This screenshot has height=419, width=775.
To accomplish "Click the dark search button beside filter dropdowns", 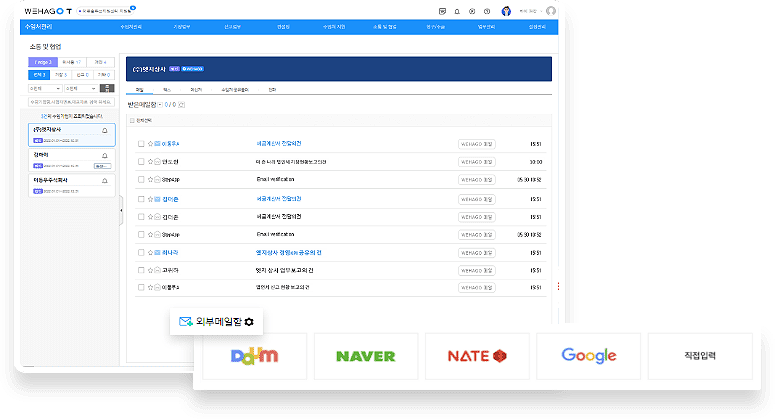I will [x=107, y=88].
